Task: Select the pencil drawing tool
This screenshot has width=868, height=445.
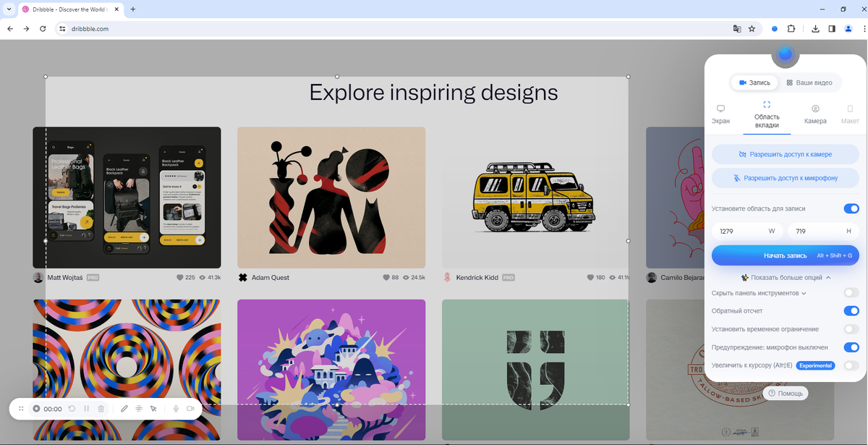Action: [x=124, y=409]
